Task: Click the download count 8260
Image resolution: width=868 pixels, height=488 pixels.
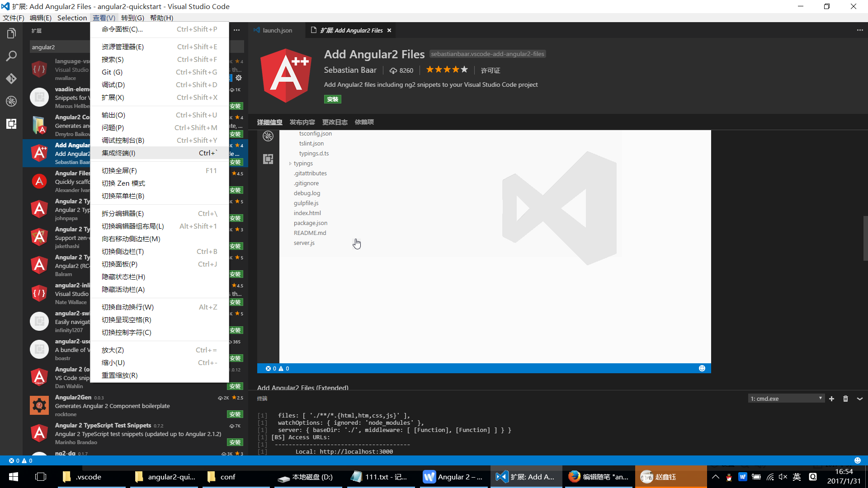Action: click(x=401, y=70)
